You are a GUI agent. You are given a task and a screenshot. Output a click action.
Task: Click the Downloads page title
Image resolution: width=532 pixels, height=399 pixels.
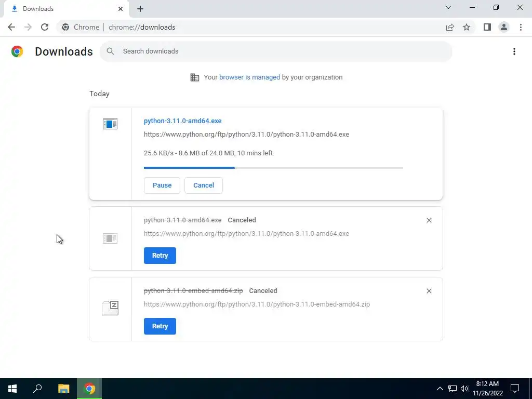pyautogui.click(x=64, y=51)
